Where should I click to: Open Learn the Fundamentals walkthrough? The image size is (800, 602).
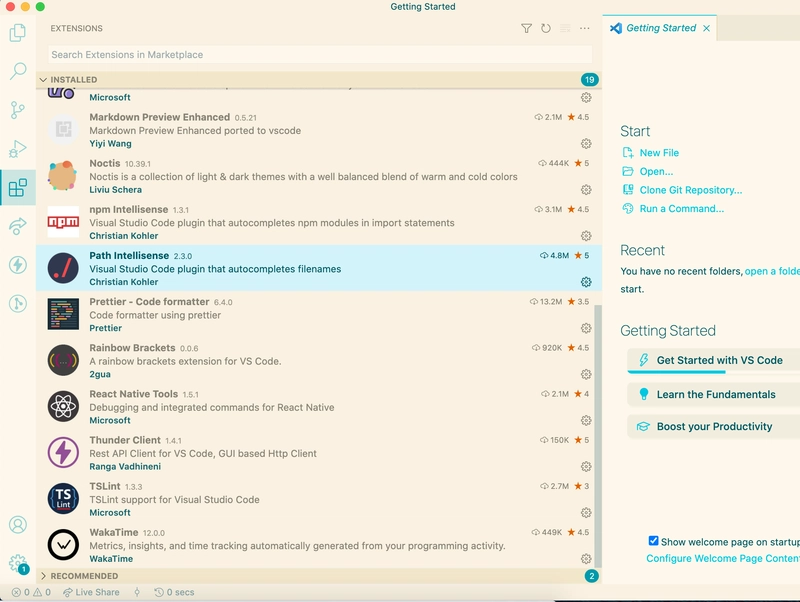(x=714, y=394)
